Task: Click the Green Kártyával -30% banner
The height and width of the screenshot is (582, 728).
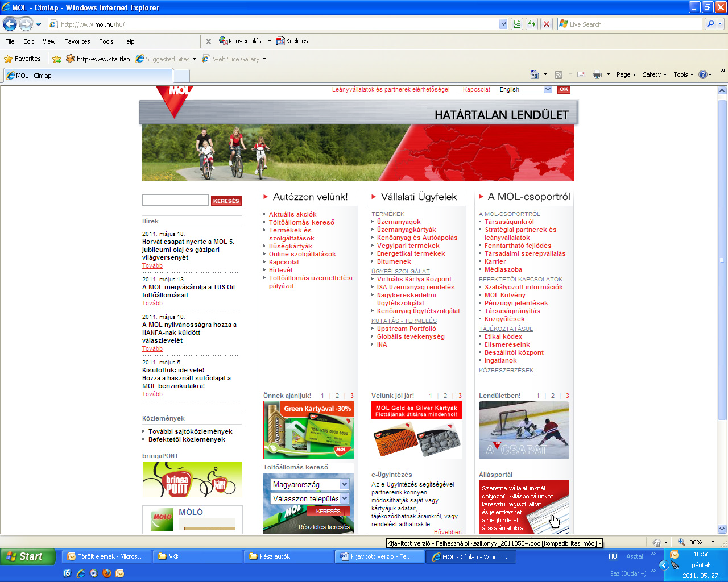Action: [x=308, y=430]
